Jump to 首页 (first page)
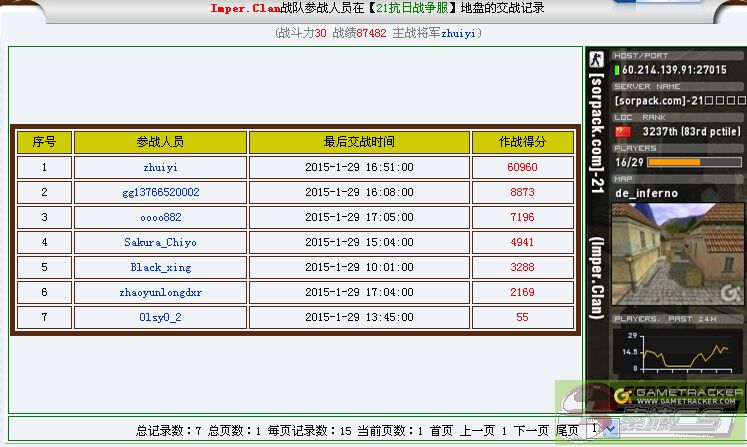Viewport: 747px width, 447px height. click(441, 431)
